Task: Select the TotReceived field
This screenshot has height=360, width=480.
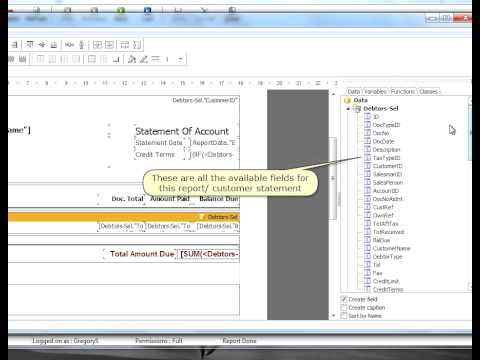Action: coord(384,232)
